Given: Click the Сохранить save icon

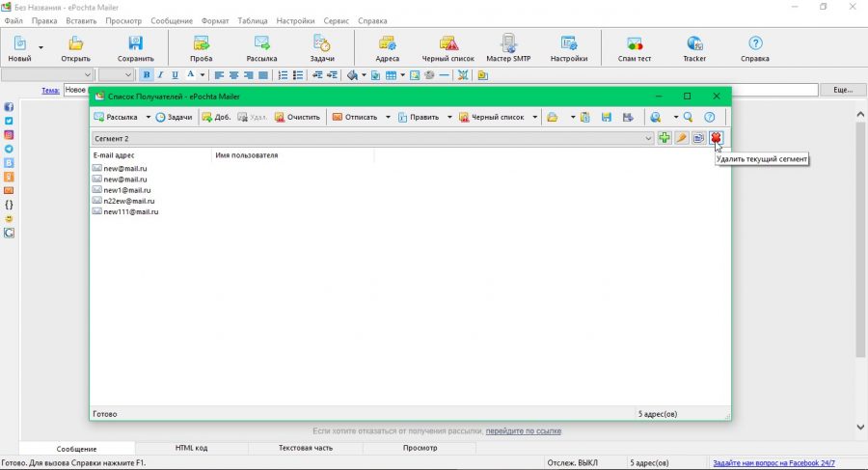Looking at the screenshot, I should pyautogui.click(x=136, y=48).
